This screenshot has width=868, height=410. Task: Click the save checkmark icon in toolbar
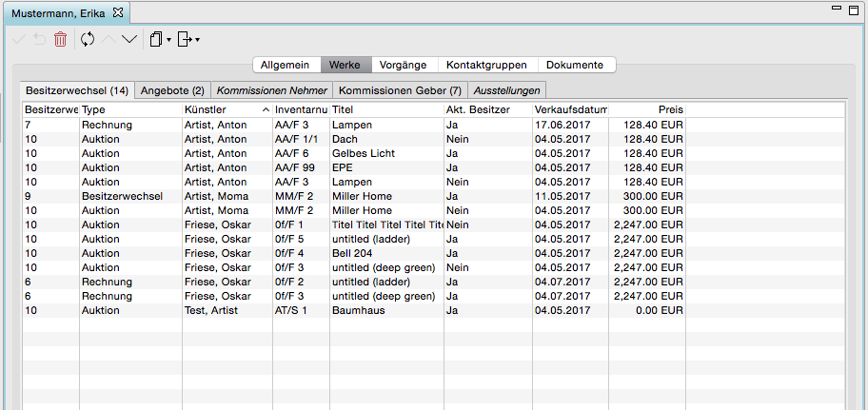click(19, 39)
